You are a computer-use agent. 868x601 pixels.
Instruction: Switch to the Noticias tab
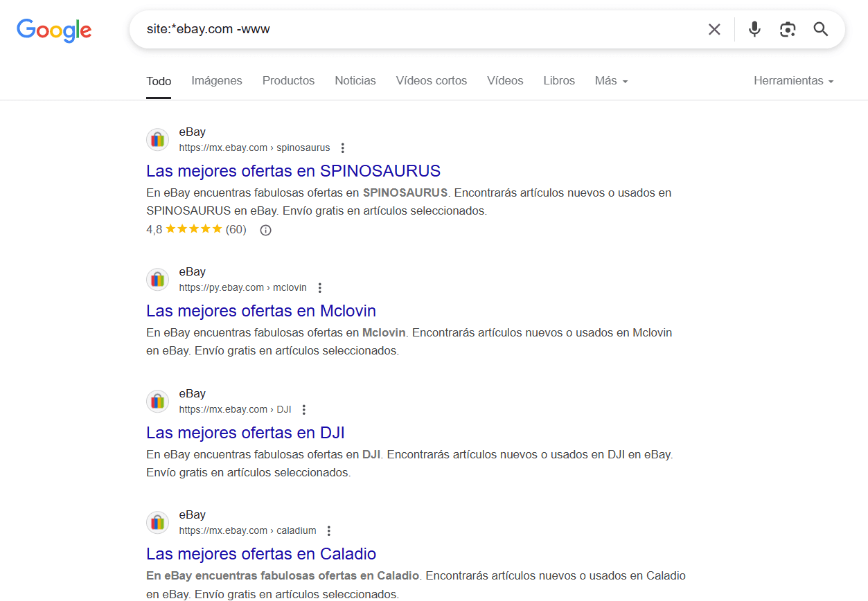click(x=355, y=81)
